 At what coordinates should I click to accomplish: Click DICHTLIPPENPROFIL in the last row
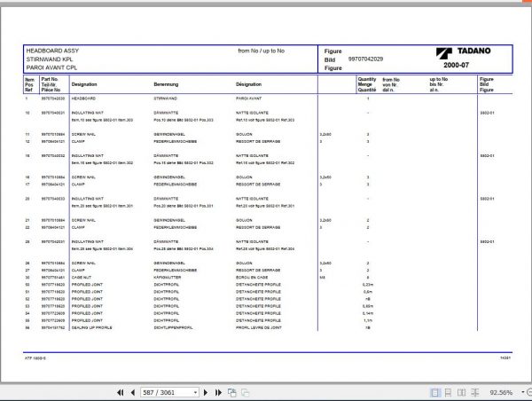click(173, 327)
